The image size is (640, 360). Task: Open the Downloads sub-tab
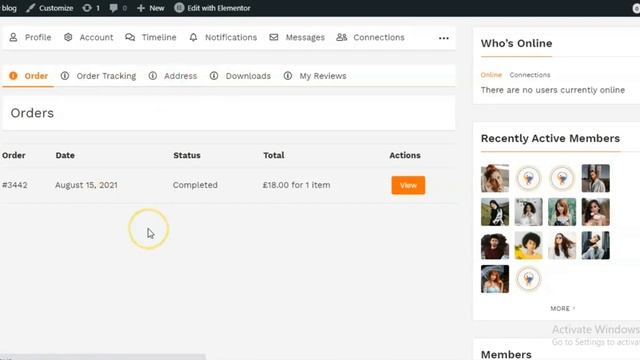240,76
